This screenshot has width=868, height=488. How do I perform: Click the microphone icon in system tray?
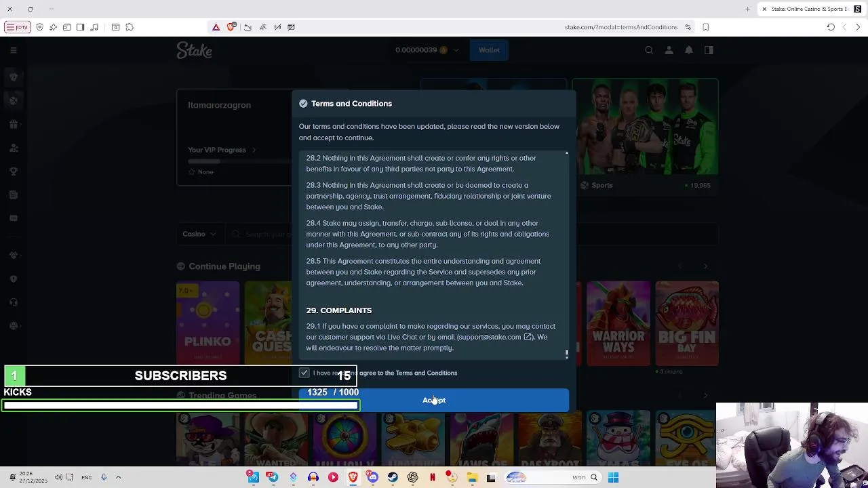(104, 477)
